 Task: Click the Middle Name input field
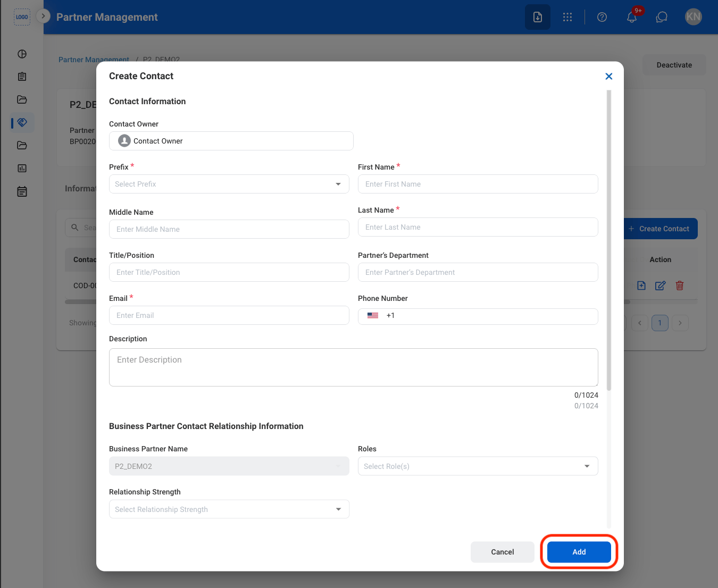point(229,229)
